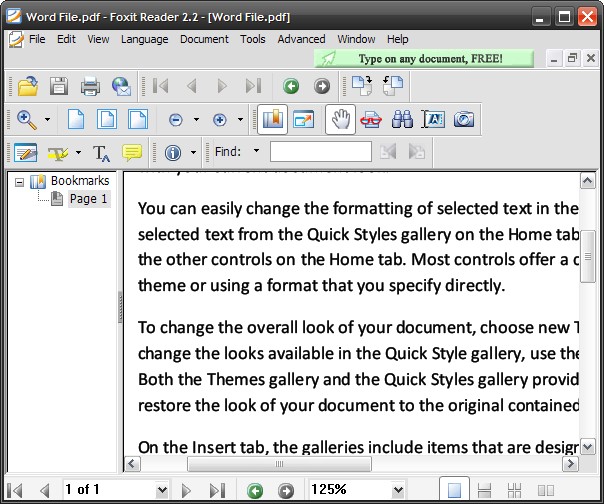Select the text TA tool
Viewport: 604px width, 504px height.
pos(101,153)
